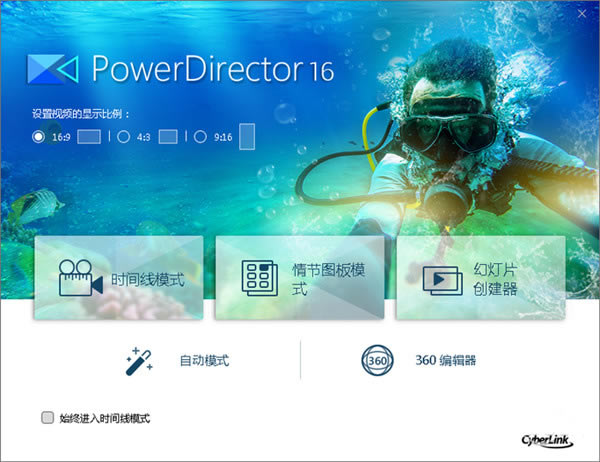Enable 始终进入时间线模式 checkbox
This screenshot has width=600, height=462.
point(47,418)
